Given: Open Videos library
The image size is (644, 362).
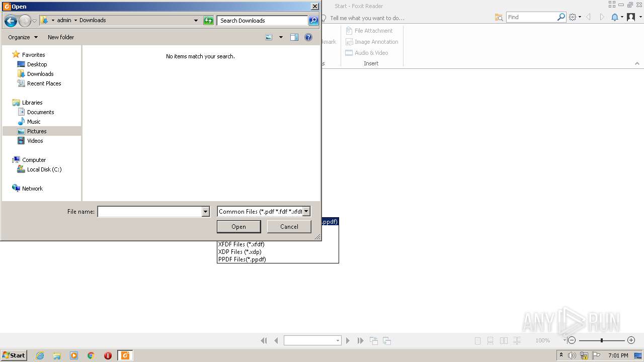Looking at the screenshot, I should pyautogui.click(x=35, y=141).
